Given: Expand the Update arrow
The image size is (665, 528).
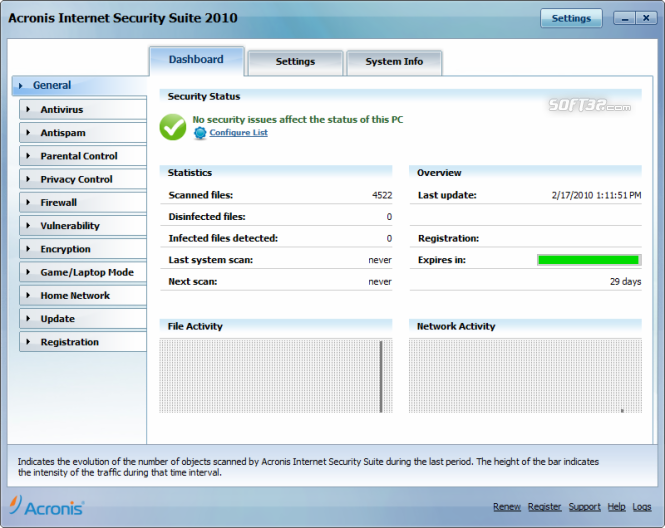Looking at the screenshot, I should (28, 318).
